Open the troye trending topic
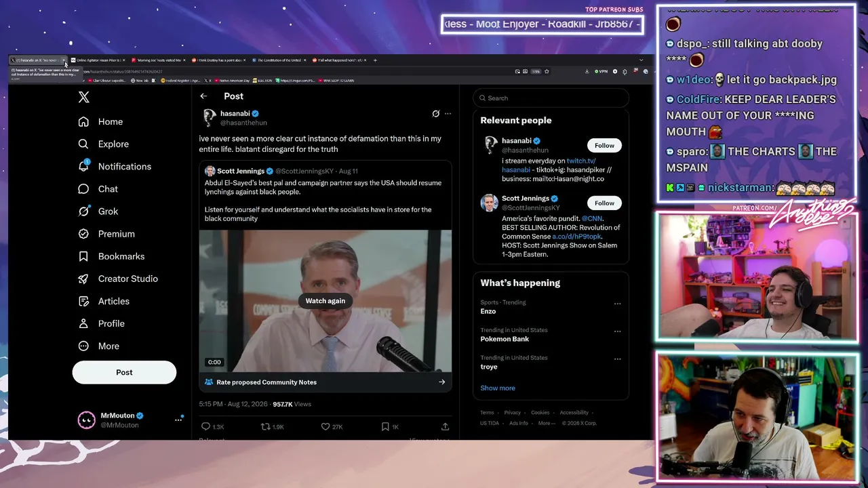868x488 pixels. pos(489,367)
